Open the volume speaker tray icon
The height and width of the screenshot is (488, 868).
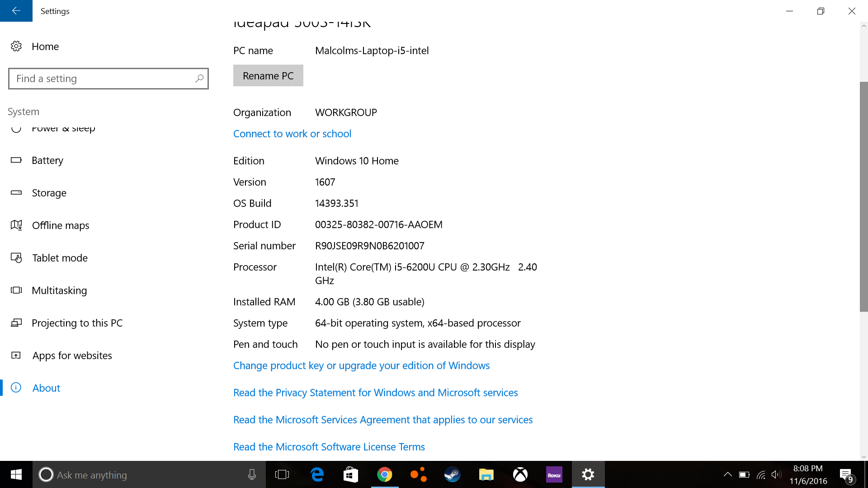click(776, 474)
